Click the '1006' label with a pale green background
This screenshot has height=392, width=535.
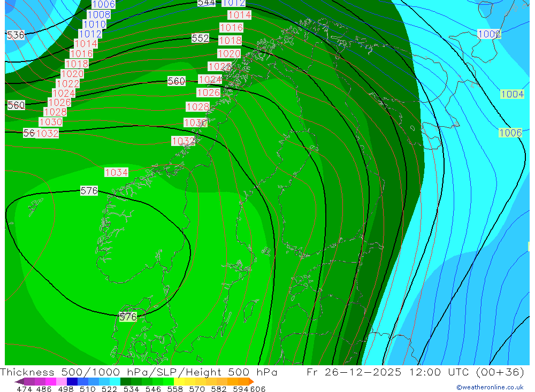pyautogui.click(x=510, y=133)
